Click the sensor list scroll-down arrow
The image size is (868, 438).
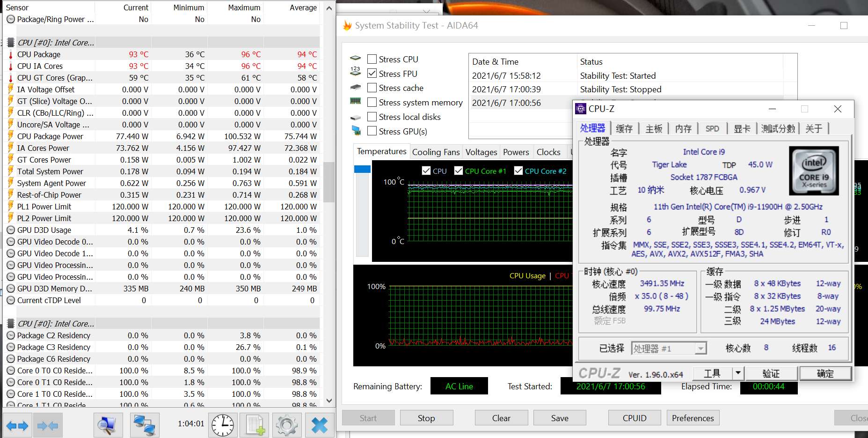pyautogui.click(x=329, y=401)
